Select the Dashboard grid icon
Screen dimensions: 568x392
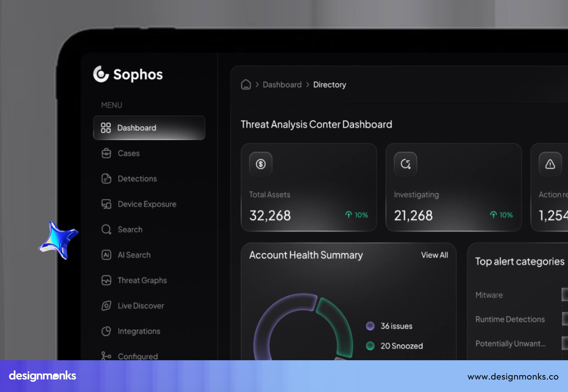coord(106,128)
